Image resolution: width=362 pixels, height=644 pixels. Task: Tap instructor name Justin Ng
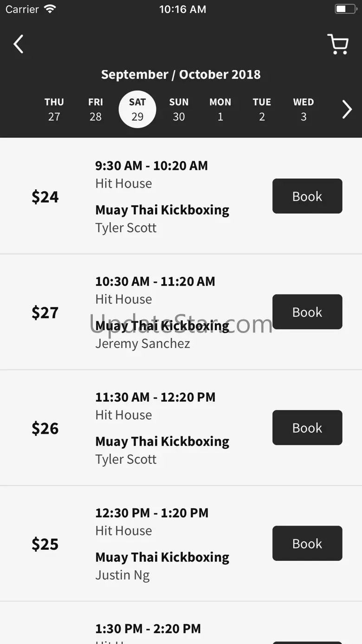pos(123,575)
